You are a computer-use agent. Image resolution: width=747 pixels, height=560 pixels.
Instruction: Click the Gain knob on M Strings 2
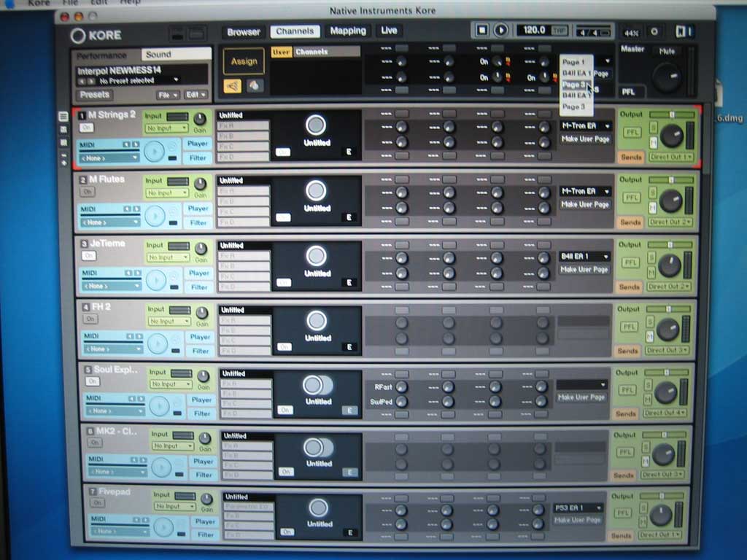(x=200, y=119)
